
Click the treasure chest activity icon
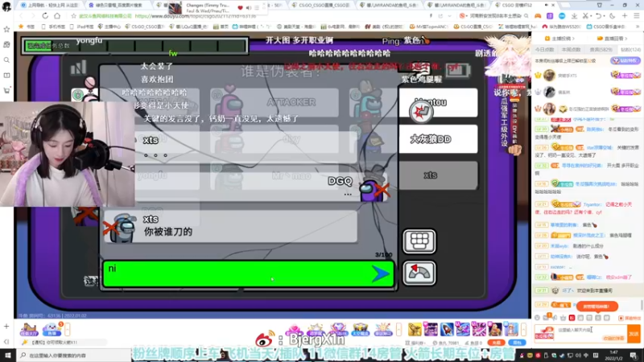click(360, 329)
